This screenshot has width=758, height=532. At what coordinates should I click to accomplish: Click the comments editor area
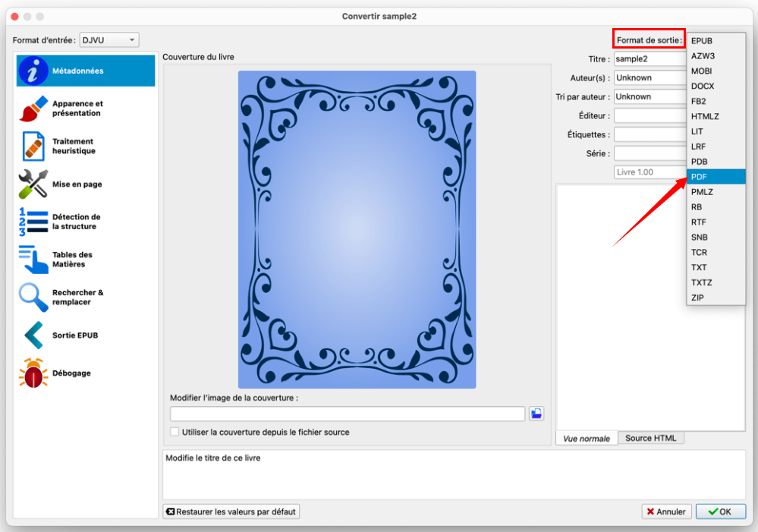[x=650, y=307]
